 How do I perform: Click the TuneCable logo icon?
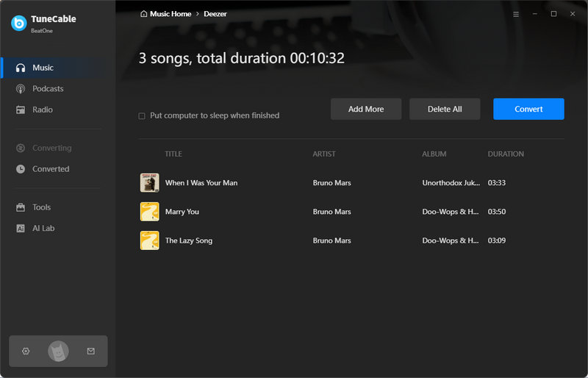pos(19,24)
